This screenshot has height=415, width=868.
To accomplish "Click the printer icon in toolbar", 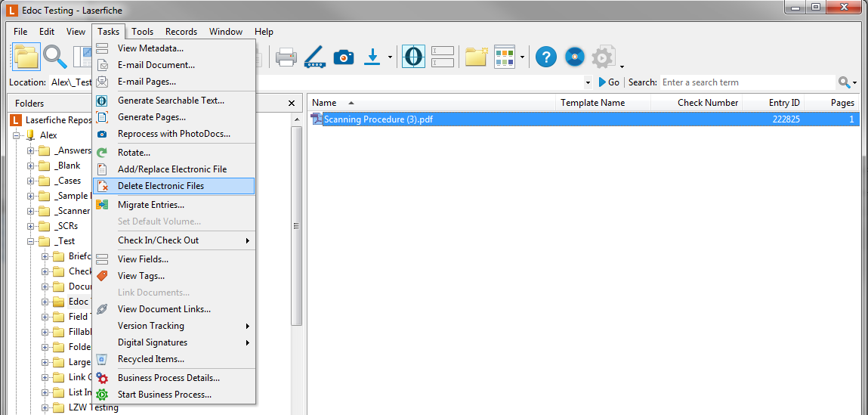I will pos(286,57).
